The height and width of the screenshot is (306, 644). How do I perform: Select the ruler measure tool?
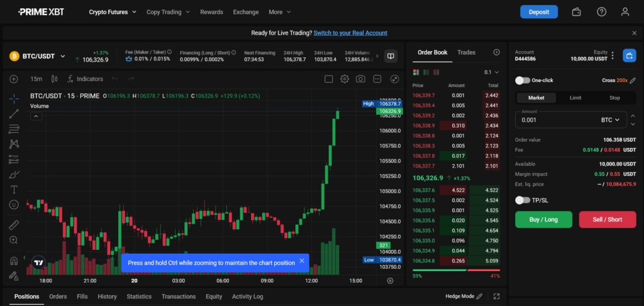point(14,225)
